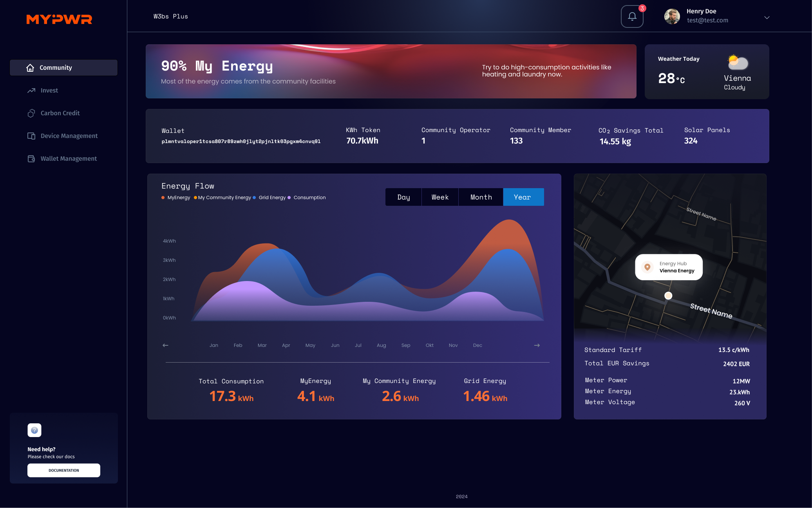Click the notification bell icon
This screenshot has width=812, height=508.
633,16
